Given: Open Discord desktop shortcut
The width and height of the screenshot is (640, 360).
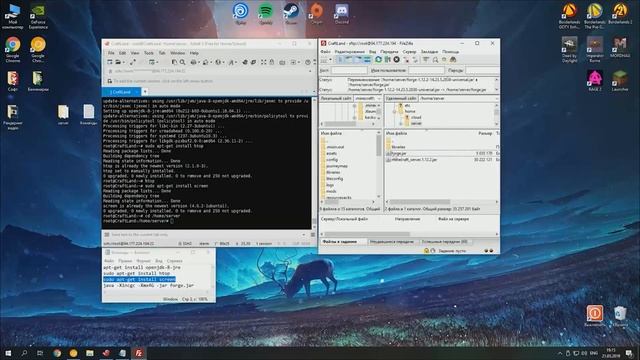Looking at the screenshot, I should 342,13.
